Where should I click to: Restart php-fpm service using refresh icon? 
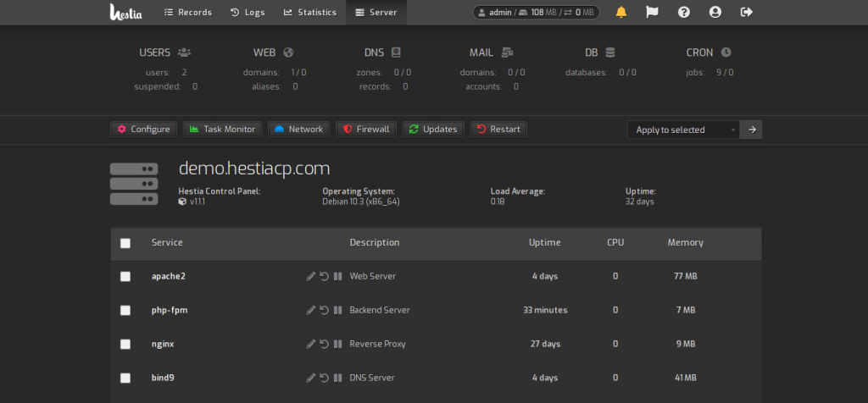325,310
